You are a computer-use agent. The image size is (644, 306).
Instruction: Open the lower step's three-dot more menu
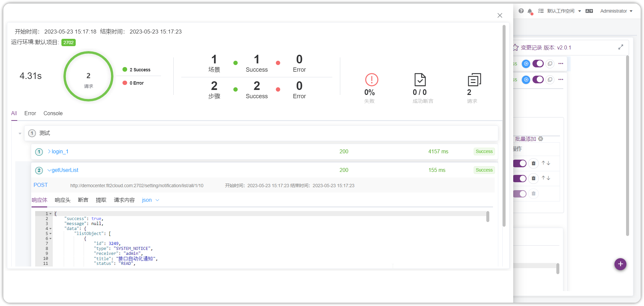coord(561,79)
